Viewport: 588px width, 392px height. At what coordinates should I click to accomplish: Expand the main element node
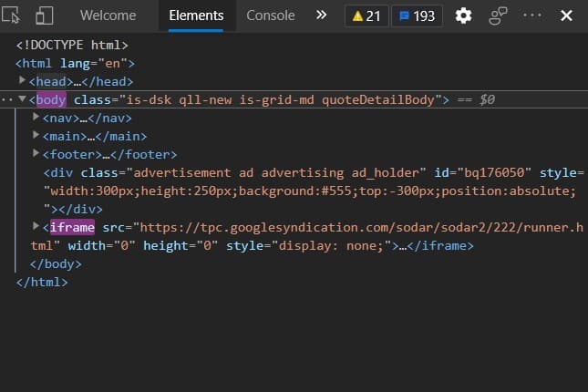point(36,136)
